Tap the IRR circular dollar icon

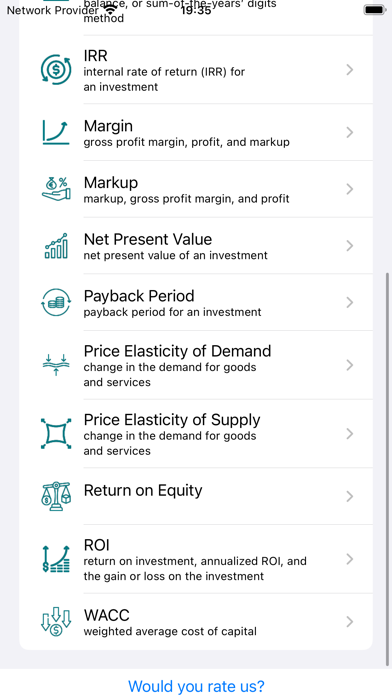click(56, 70)
